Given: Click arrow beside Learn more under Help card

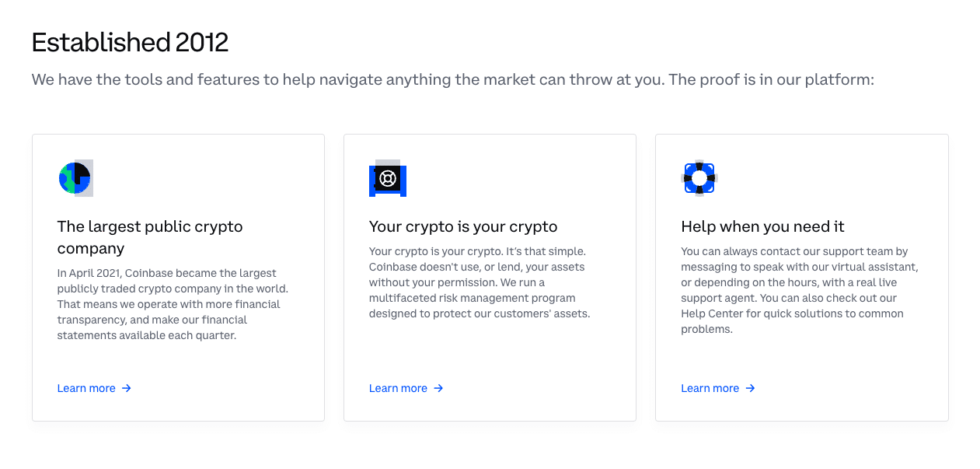Looking at the screenshot, I should [x=750, y=388].
